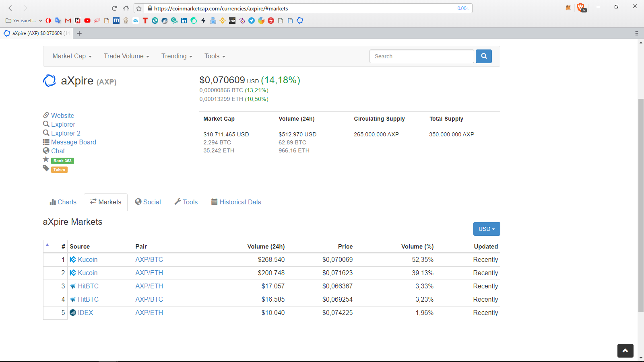The width and height of the screenshot is (644, 362).
Task: Expand the Trade Volume dropdown
Action: (126, 56)
